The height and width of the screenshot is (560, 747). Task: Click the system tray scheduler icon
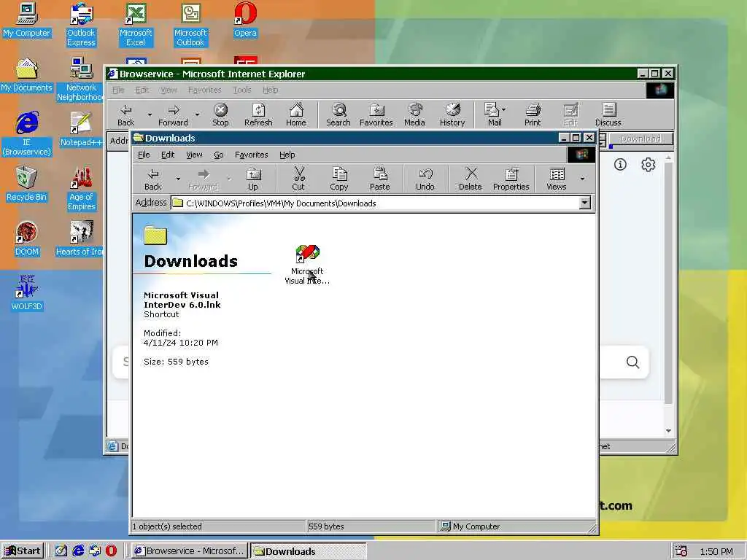(x=681, y=551)
